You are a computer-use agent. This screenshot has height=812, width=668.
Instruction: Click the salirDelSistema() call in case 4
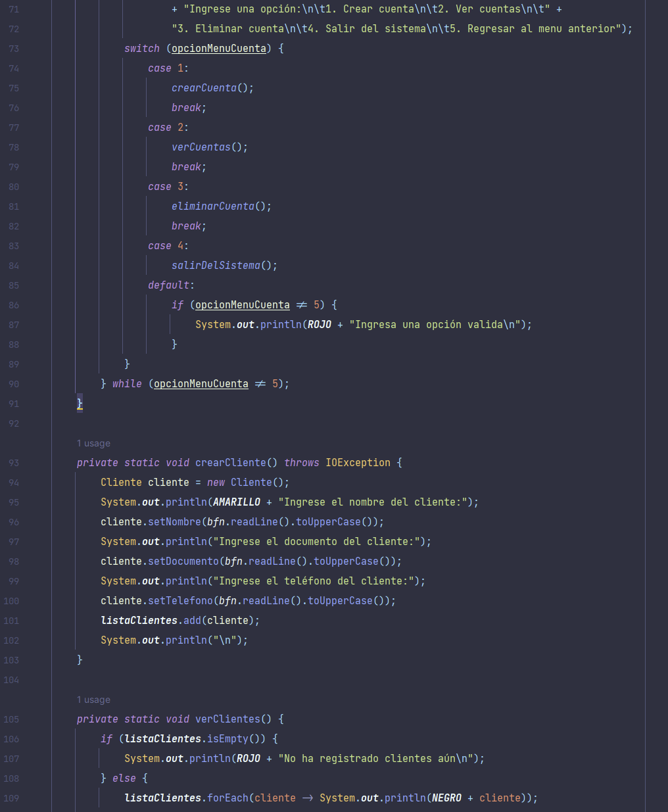tap(224, 266)
